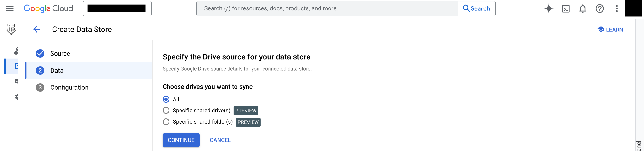This screenshot has height=151, width=644.
Task: Open the Configuration step
Action: [x=69, y=88]
